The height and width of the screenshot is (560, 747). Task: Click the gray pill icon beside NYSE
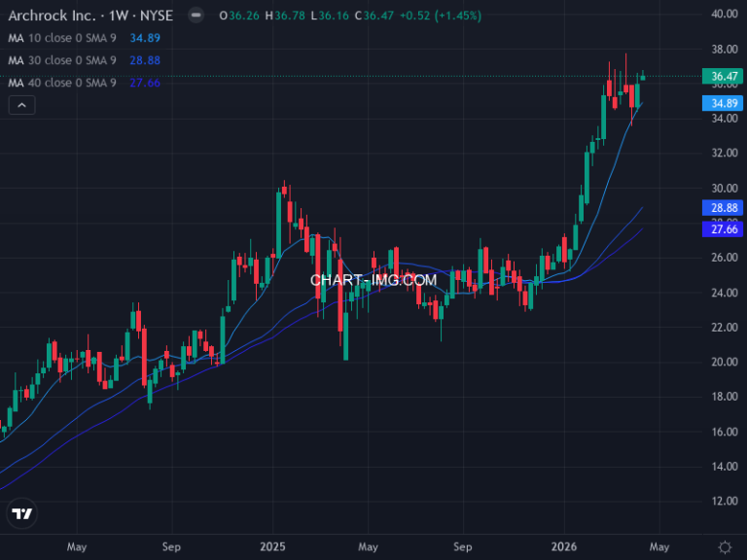(x=196, y=16)
